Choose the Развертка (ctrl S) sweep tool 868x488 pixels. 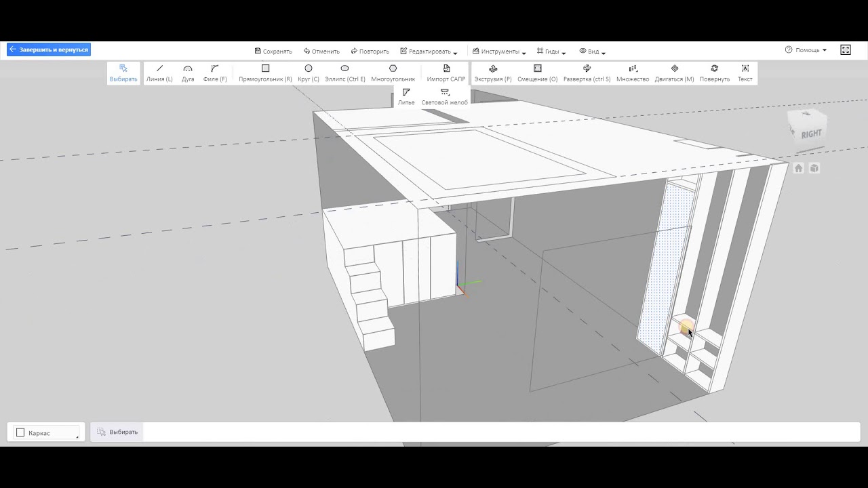click(587, 73)
